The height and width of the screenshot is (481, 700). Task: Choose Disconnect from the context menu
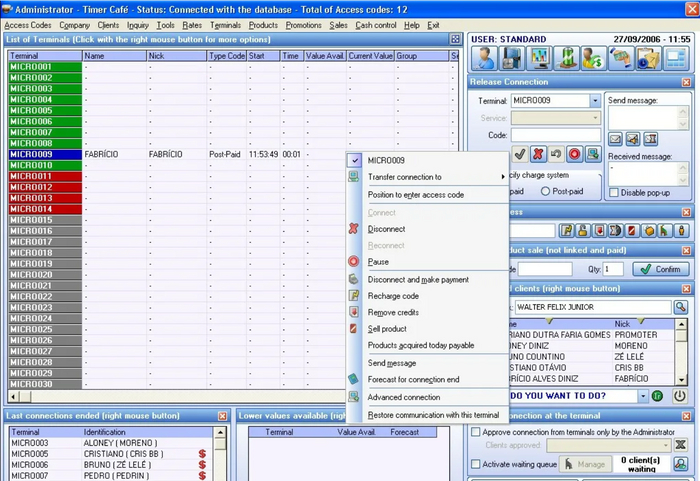429,229
